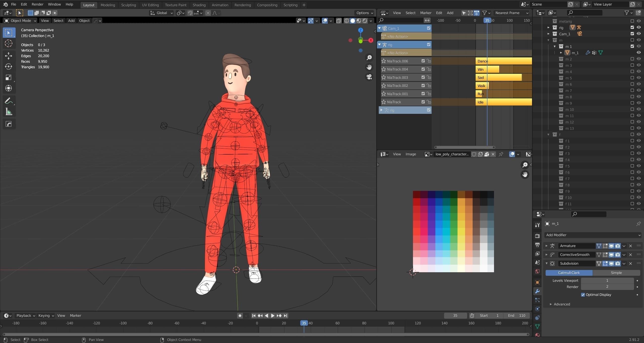Viewport: 644px width, 343px height.
Task: Uncheck NlaTrack.006 mute checkbox
Action: click(x=423, y=61)
